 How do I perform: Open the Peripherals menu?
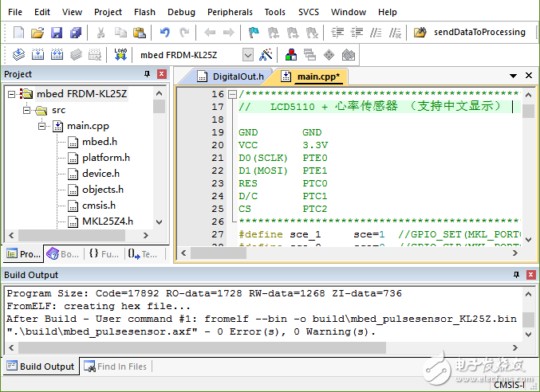point(230,12)
